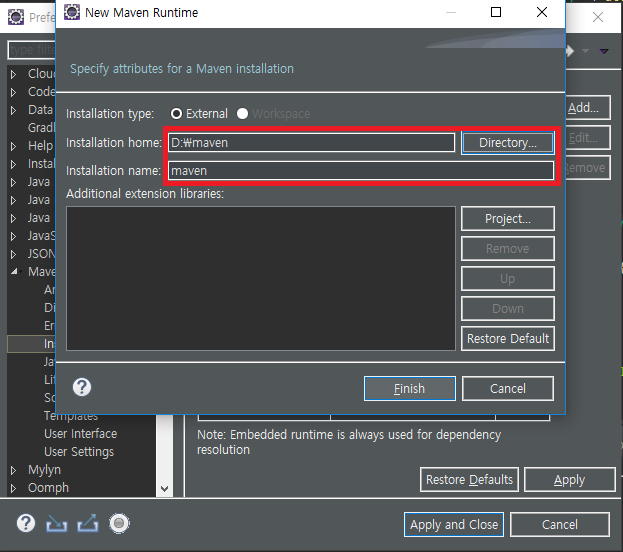Click Restore Defaults in Preferences
The height and width of the screenshot is (552, 623).
tap(469, 480)
